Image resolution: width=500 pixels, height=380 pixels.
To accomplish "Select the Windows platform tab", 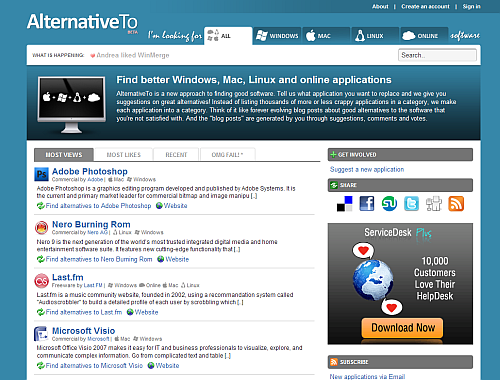I will tap(277, 36).
